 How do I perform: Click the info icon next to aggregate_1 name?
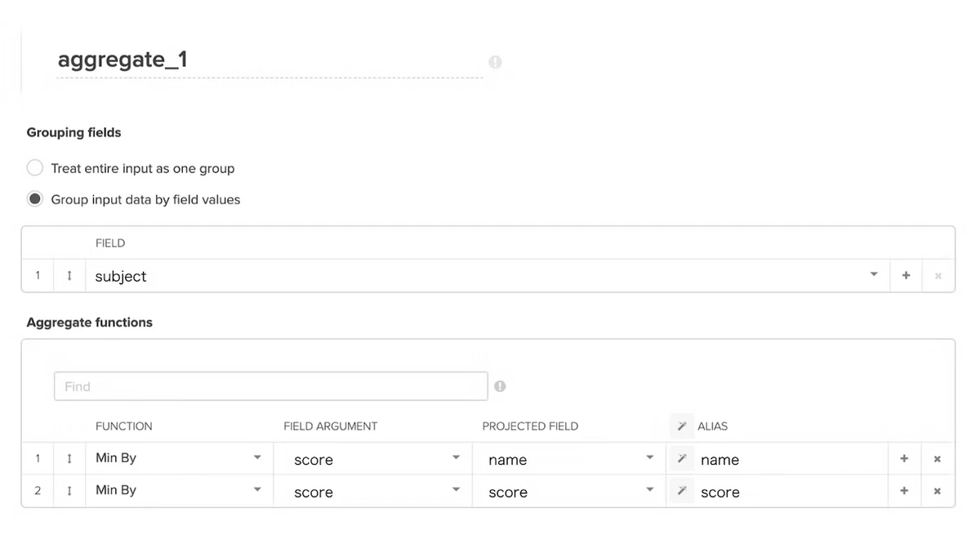click(495, 62)
